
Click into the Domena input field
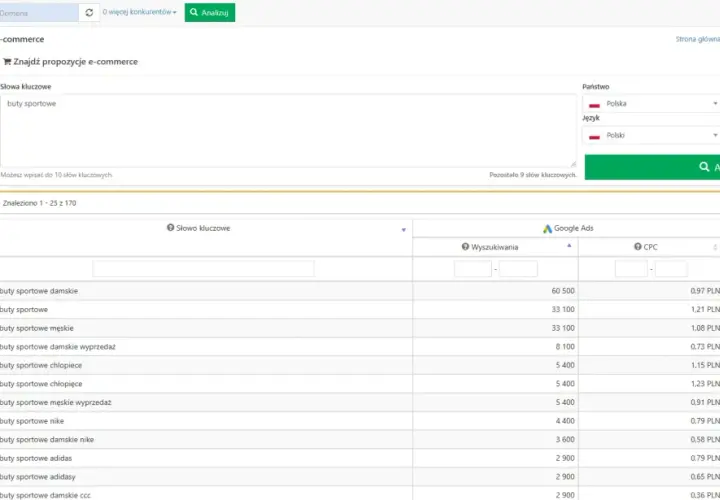click(39, 13)
